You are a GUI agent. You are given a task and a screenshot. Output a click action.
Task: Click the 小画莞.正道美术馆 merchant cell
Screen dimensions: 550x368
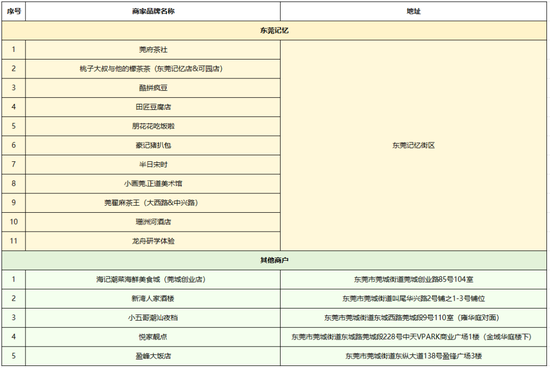pyautogui.click(x=153, y=183)
